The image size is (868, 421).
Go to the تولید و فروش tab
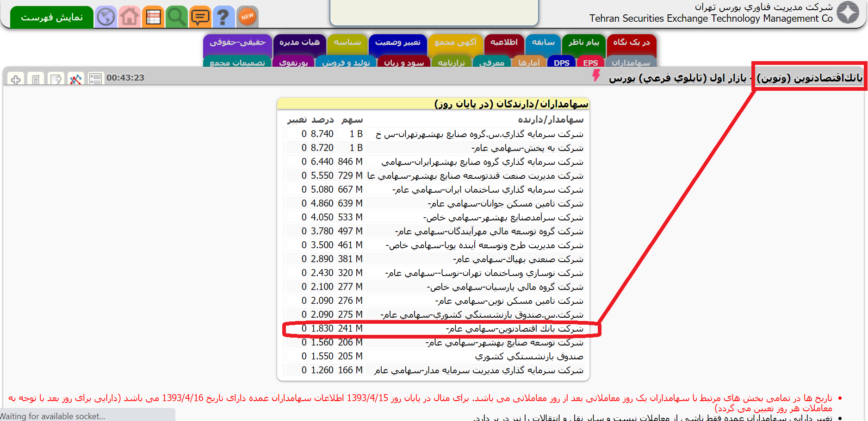coord(346,62)
